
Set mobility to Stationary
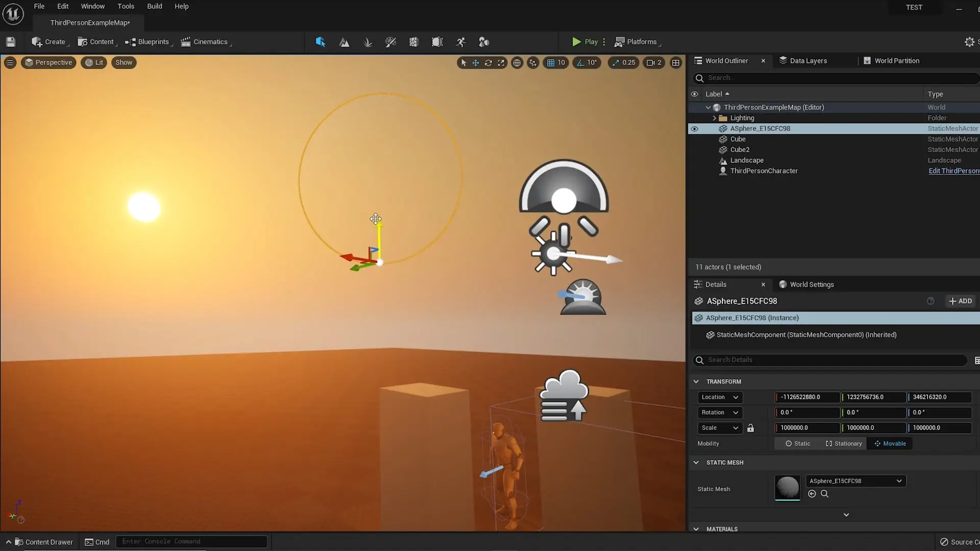pos(844,444)
